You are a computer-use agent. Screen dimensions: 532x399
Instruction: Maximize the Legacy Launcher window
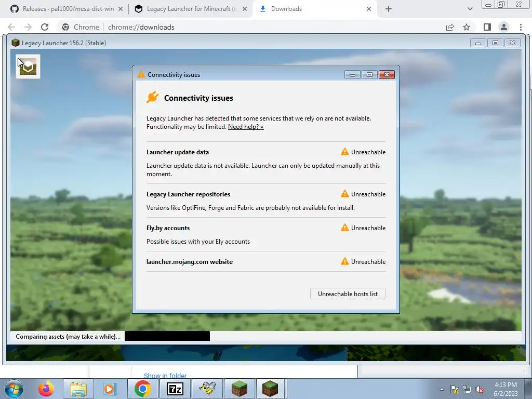[495, 43]
